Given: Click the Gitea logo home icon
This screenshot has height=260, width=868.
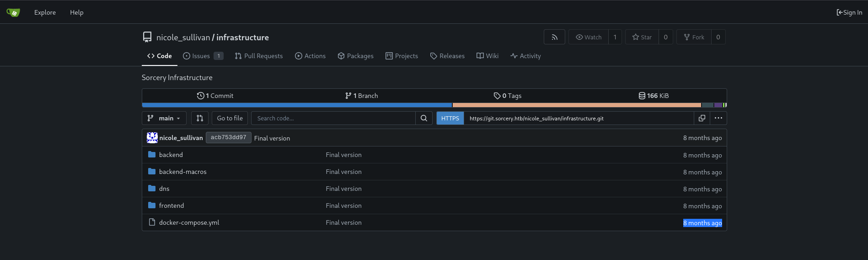Looking at the screenshot, I should pos(13,12).
